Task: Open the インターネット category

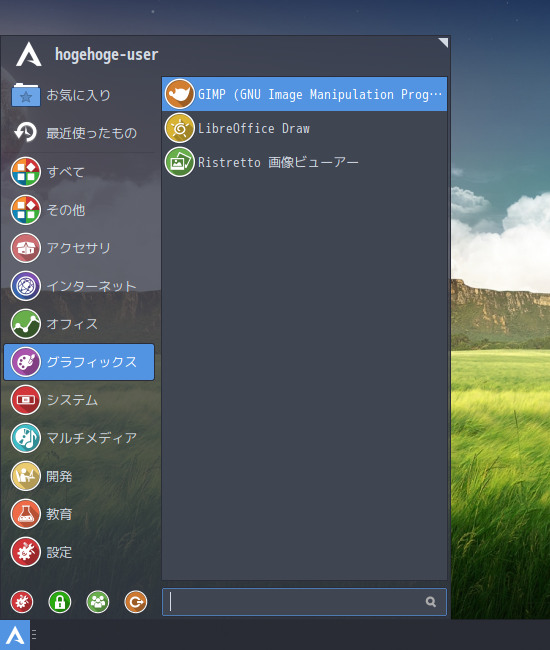Action: click(79, 286)
